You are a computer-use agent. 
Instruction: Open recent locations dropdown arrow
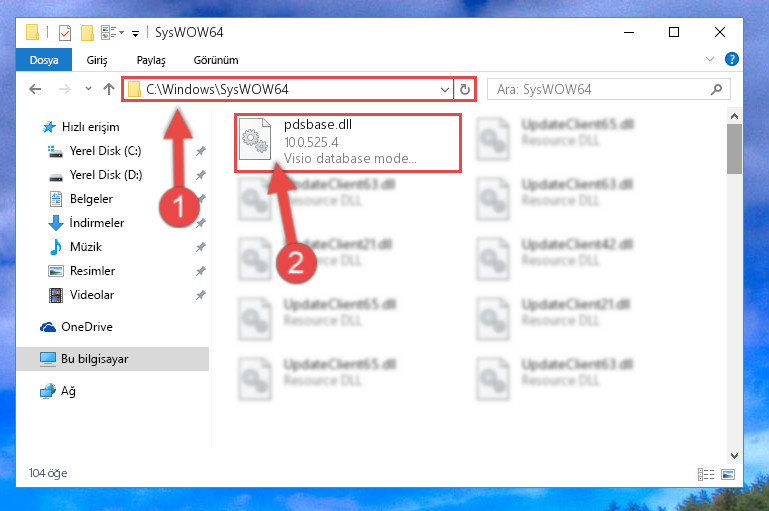pos(88,89)
